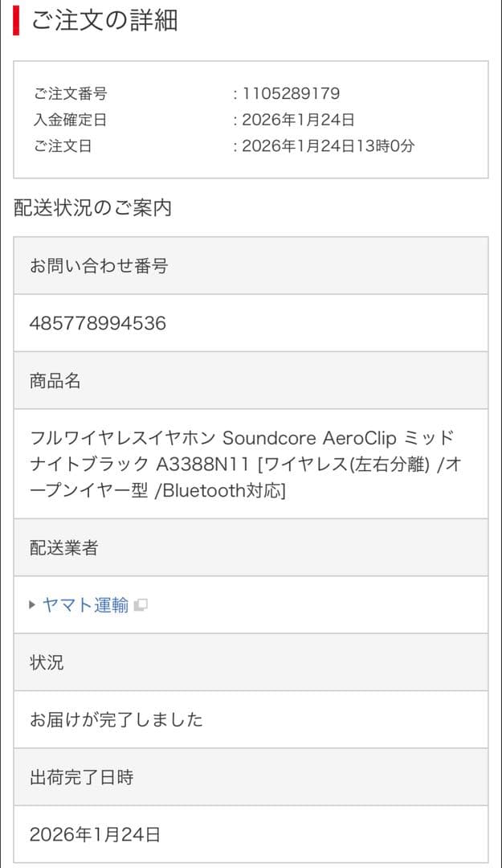The width and height of the screenshot is (502, 868).
Task: Click the ヤマト運輸 carrier link text
Action: 83,604
